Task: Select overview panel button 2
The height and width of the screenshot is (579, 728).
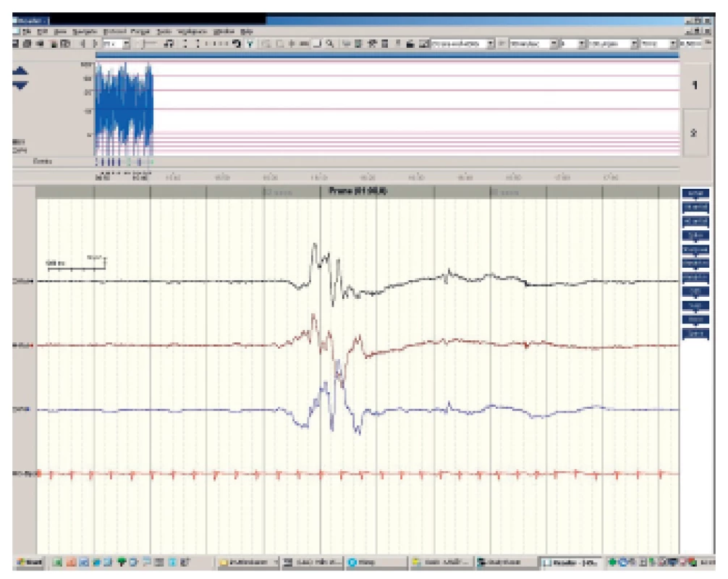Action: [695, 133]
